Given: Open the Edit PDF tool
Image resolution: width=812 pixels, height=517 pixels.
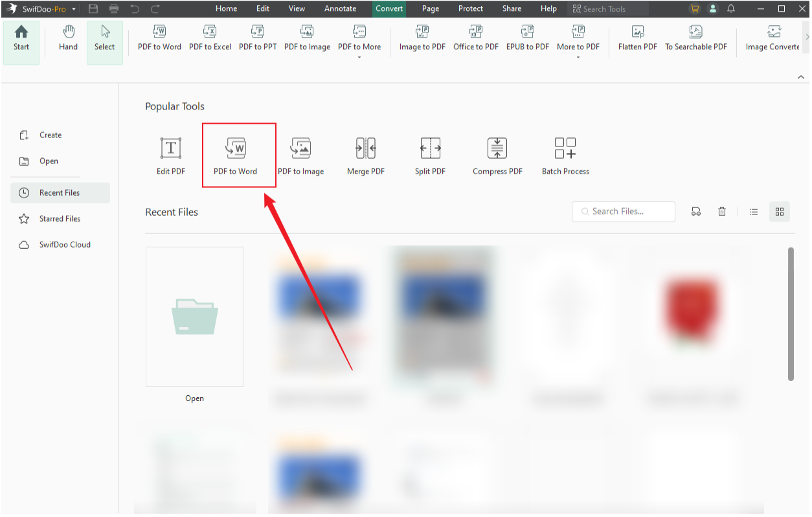Looking at the screenshot, I should (x=171, y=154).
